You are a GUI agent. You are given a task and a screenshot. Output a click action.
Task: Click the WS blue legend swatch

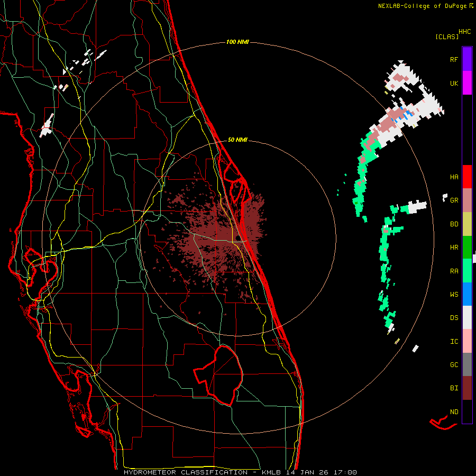tap(467, 294)
